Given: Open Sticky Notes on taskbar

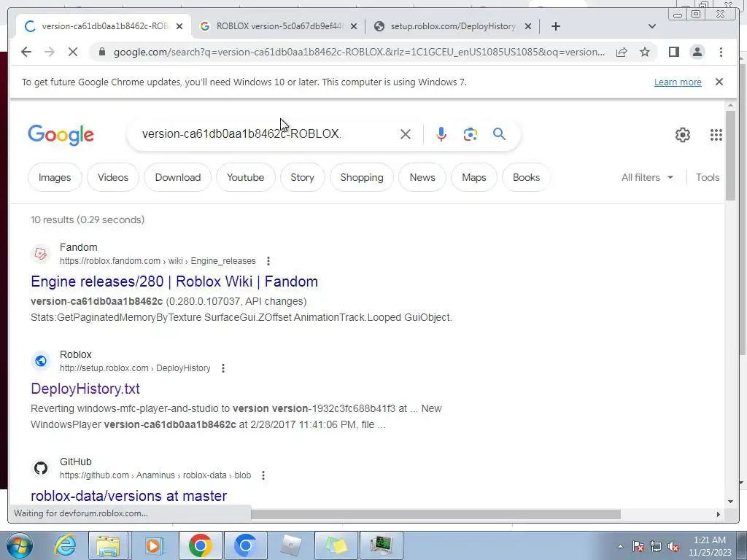Looking at the screenshot, I should [x=336, y=545].
